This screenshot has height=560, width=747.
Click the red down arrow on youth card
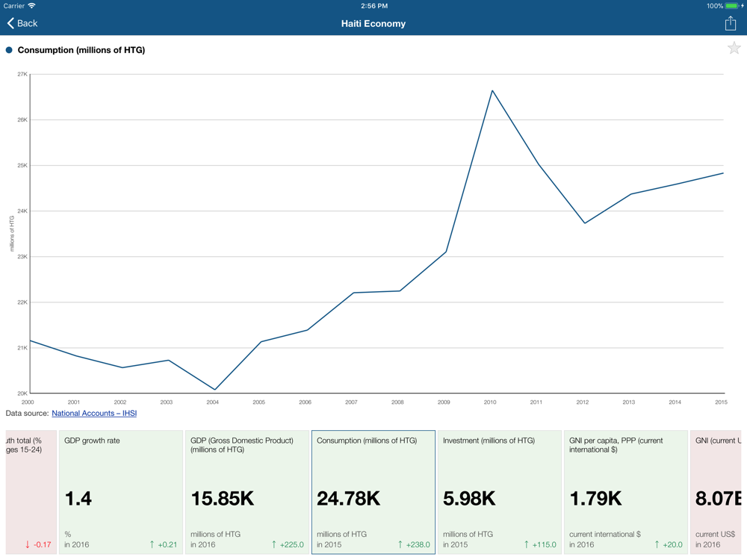click(x=28, y=544)
